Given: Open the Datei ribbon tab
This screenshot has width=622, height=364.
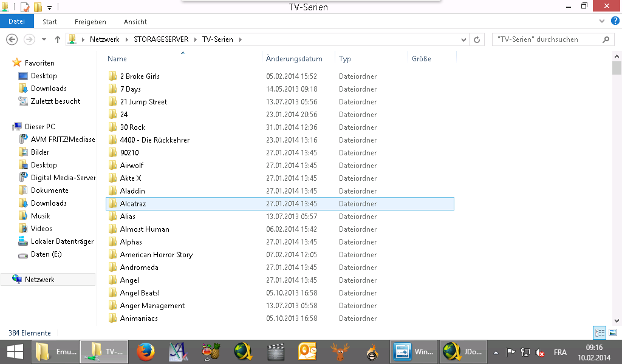Looking at the screenshot, I should 16,21.
